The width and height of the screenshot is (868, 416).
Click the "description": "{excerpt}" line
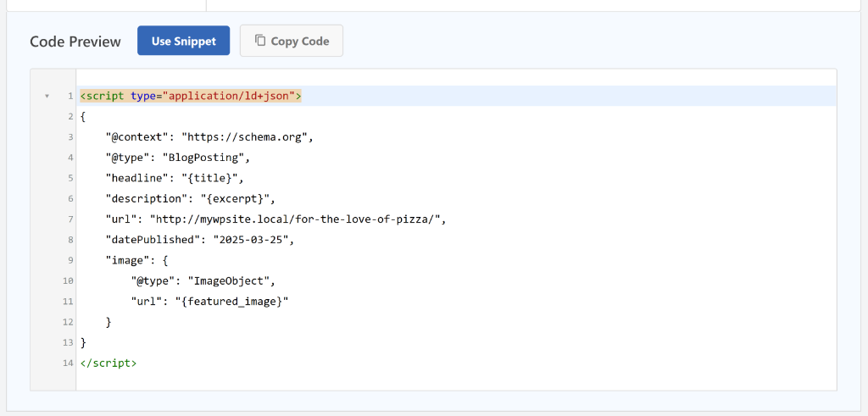point(191,198)
